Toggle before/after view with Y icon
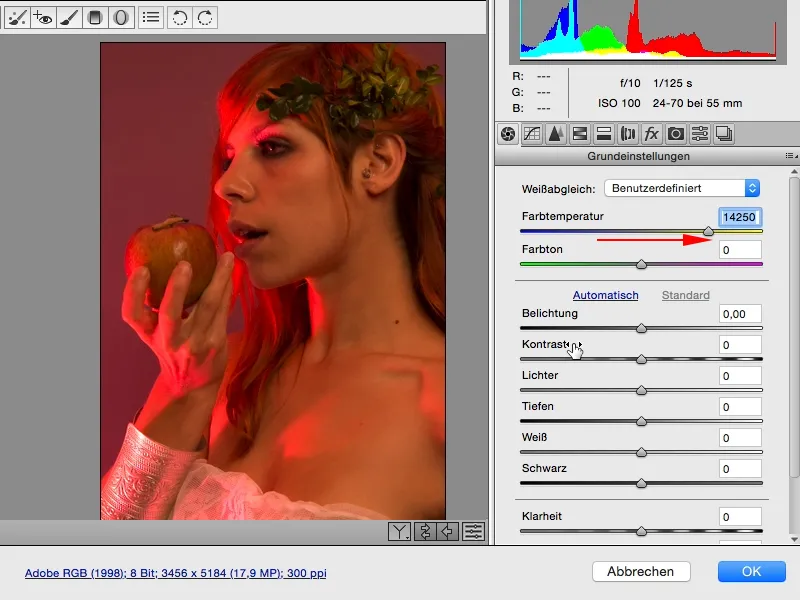The image size is (800, 600). (399, 532)
